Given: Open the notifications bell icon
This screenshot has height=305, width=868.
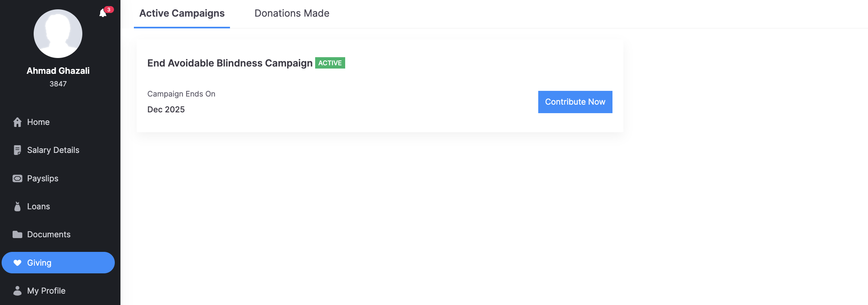Looking at the screenshot, I should tap(103, 13).
